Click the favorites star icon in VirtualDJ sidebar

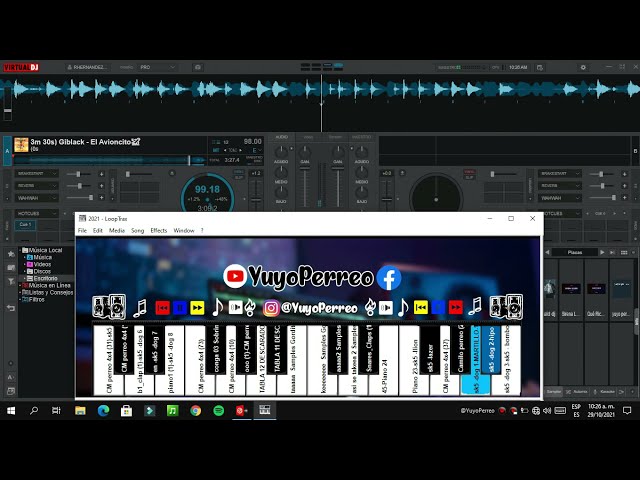point(11,254)
